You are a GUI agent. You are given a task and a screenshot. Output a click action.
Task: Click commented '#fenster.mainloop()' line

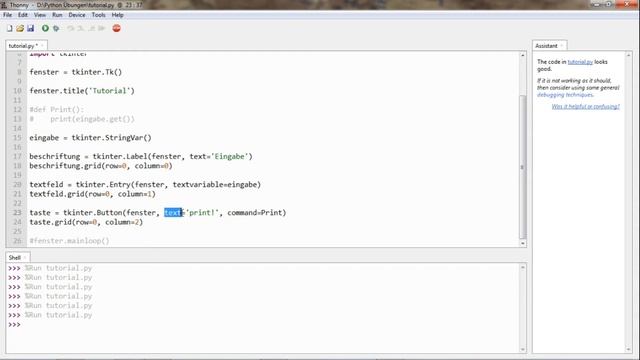(x=69, y=241)
